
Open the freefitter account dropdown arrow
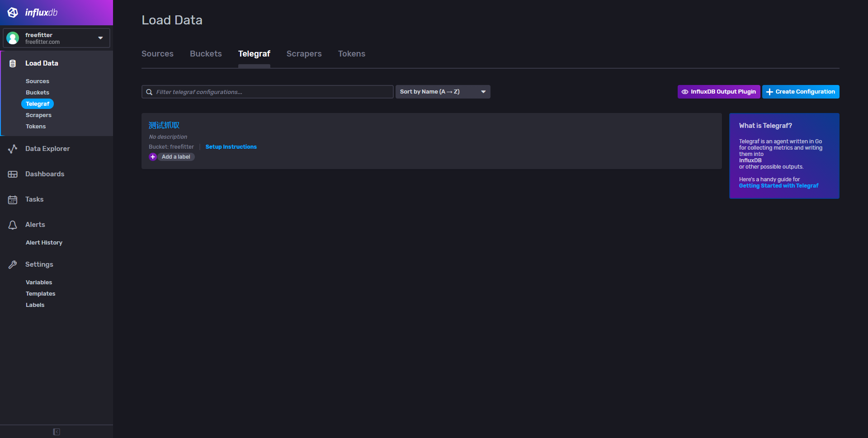pos(100,38)
